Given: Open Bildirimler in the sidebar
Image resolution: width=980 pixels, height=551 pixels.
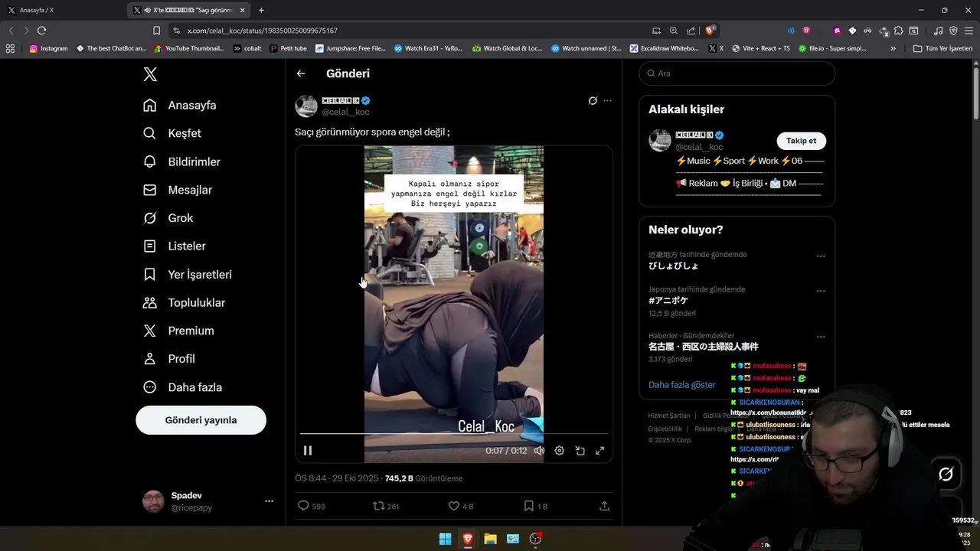Looking at the screenshot, I should click(182, 161).
